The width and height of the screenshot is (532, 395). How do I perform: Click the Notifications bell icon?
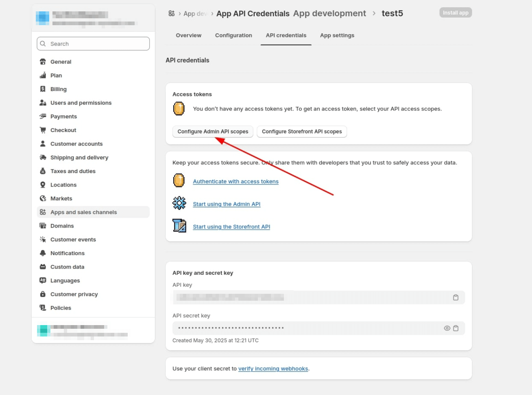point(43,253)
